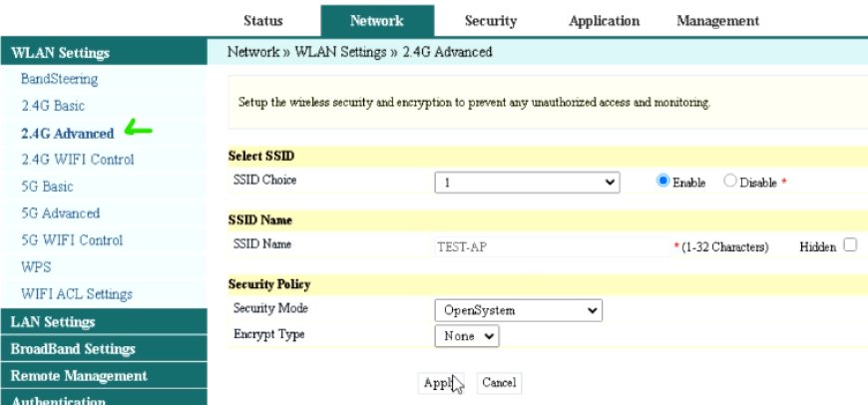868x405 pixels.
Task: Click the 'Encrypt Type' field label
Action: 268,334
